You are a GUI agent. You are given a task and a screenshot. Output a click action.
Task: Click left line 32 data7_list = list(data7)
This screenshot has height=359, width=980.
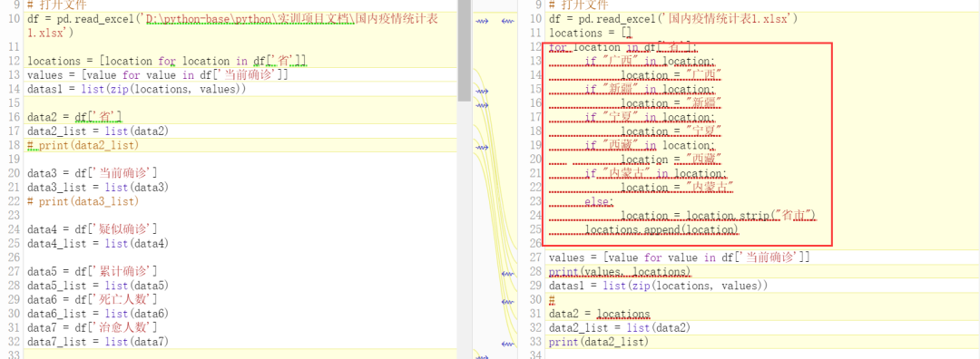[x=98, y=342]
